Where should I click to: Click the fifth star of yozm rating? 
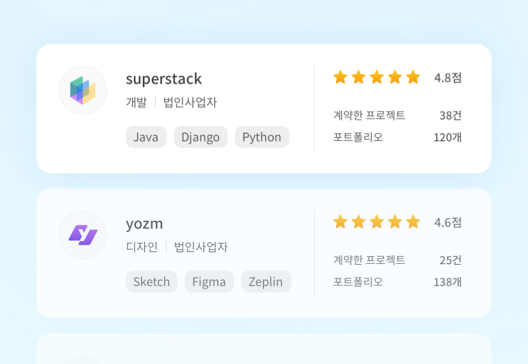pyautogui.click(x=413, y=222)
